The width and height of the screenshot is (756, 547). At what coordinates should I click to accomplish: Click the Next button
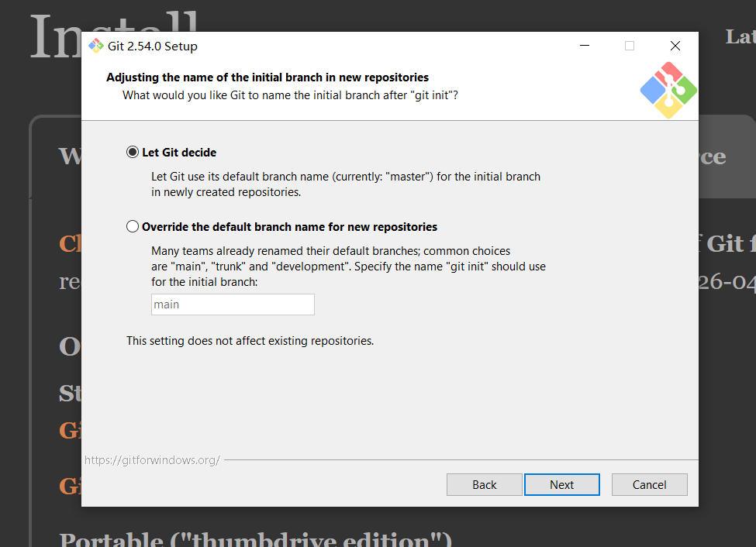pyautogui.click(x=561, y=484)
